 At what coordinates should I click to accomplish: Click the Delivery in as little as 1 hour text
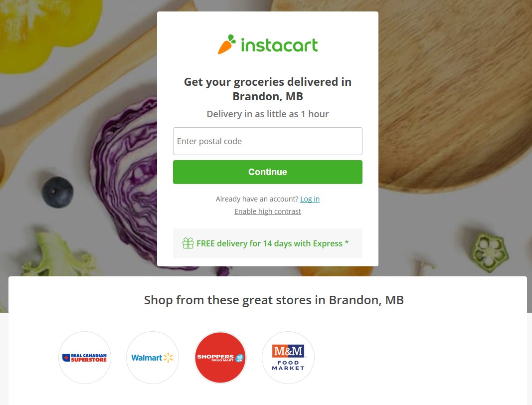coord(268,114)
